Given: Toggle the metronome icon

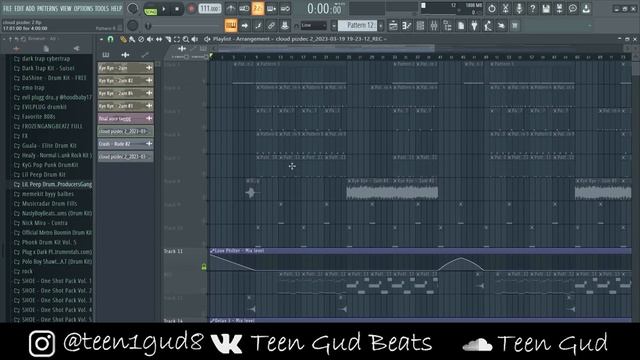Looking at the screenshot, I should (231, 9).
